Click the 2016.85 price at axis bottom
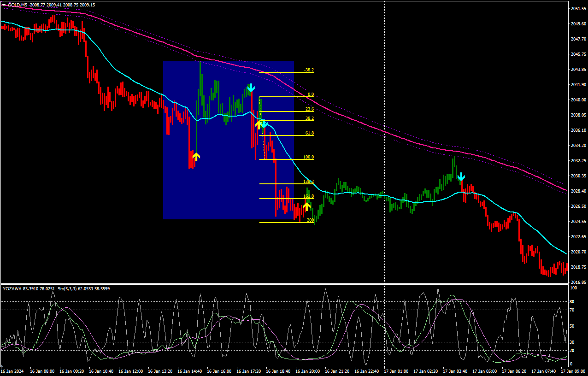 tap(578, 282)
